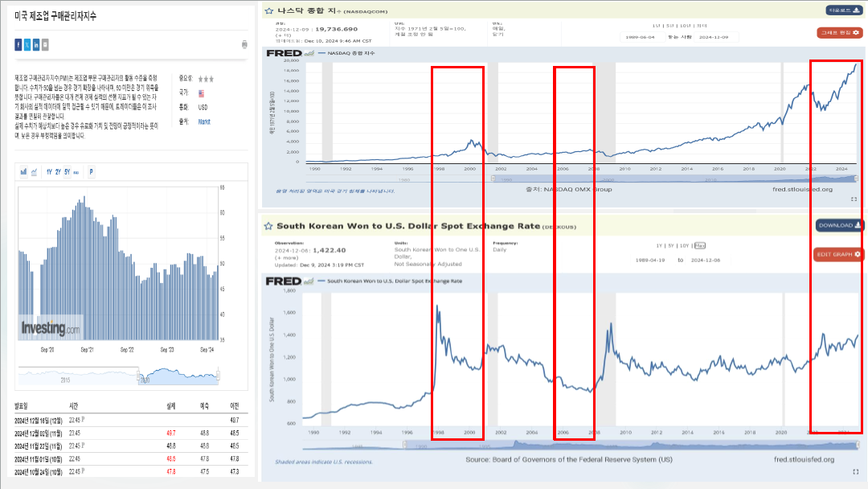Toggle the NASDAQ series legend entry
868x489 pixels.
click(346, 53)
